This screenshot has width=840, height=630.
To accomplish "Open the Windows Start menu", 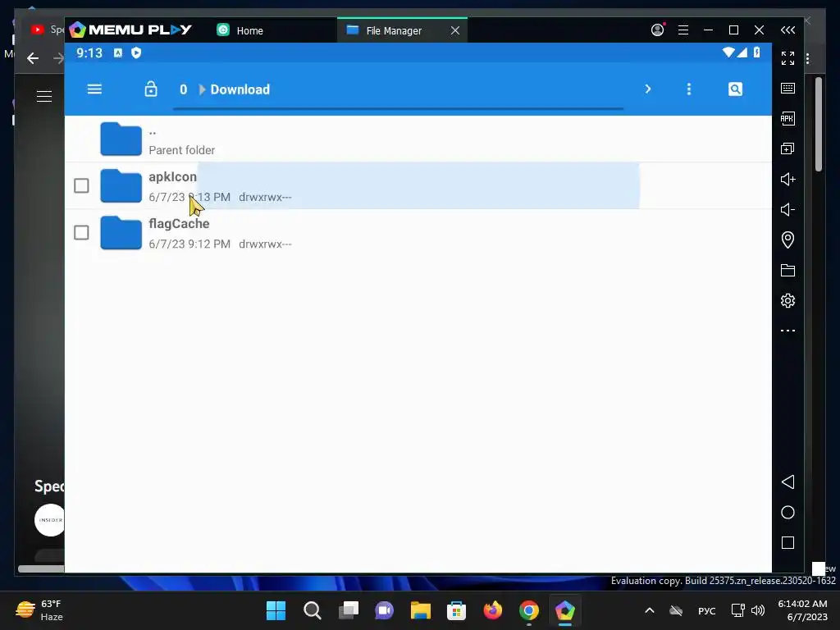I will coord(276,610).
